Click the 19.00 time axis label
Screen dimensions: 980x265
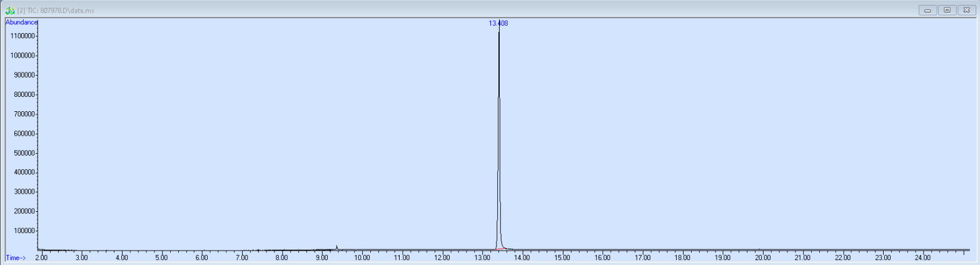click(722, 257)
